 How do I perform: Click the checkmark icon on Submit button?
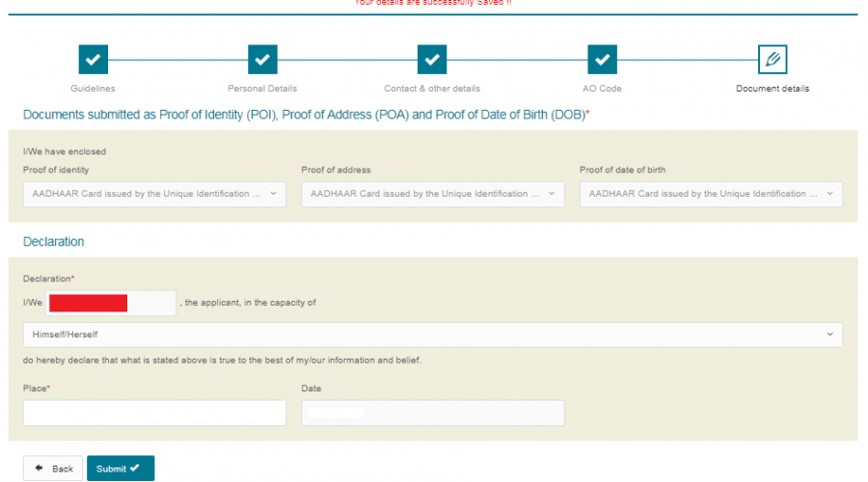click(x=134, y=469)
